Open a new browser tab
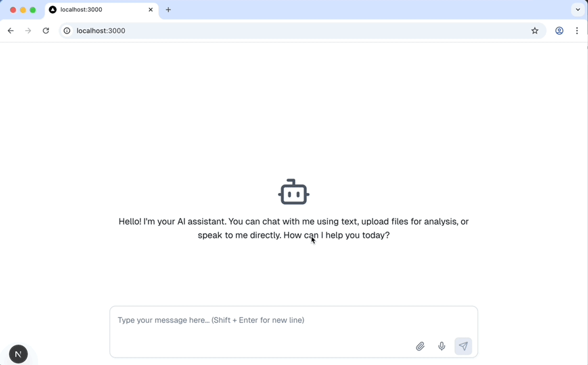This screenshot has height=365, width=588. pyautogui.click(x=168, y=10)
